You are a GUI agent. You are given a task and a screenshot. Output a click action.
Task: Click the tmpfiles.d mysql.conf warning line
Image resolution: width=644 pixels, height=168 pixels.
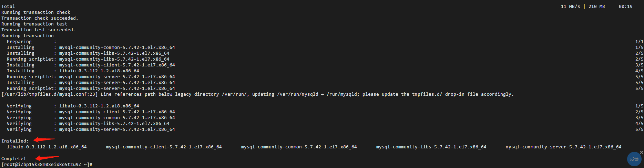258,94
